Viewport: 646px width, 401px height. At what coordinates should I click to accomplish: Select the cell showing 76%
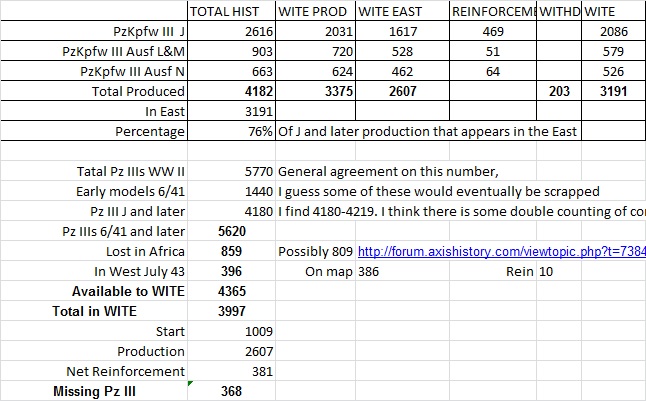(259, 131)
